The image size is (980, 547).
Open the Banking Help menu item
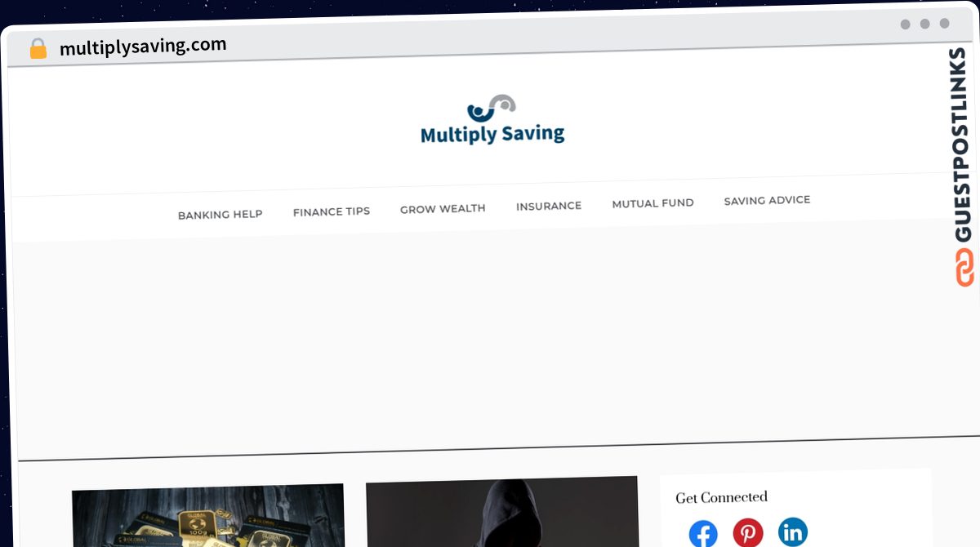220,215
